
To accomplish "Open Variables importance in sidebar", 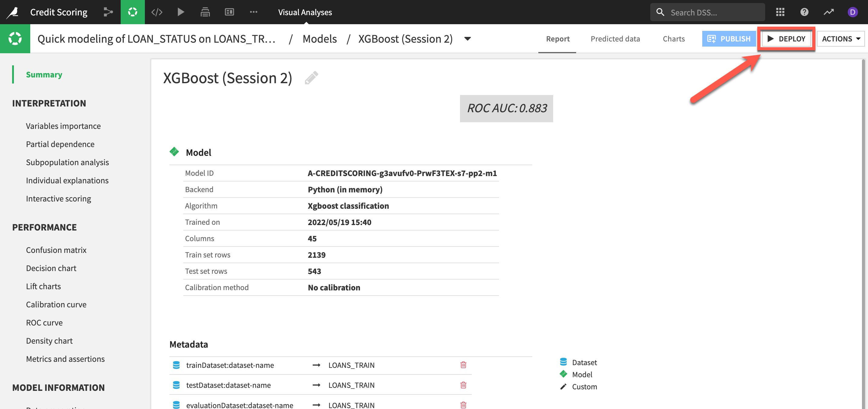I will (x=63, y=126).
